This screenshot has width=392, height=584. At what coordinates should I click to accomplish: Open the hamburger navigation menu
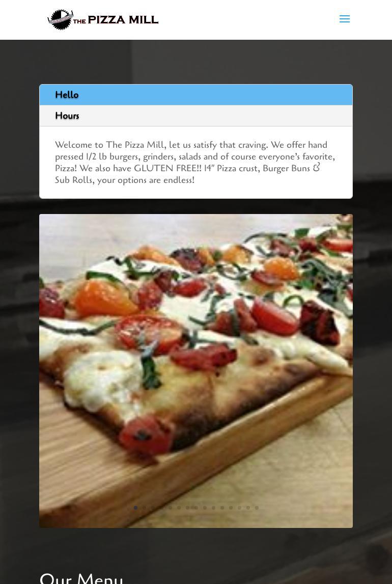click(344, 19)
